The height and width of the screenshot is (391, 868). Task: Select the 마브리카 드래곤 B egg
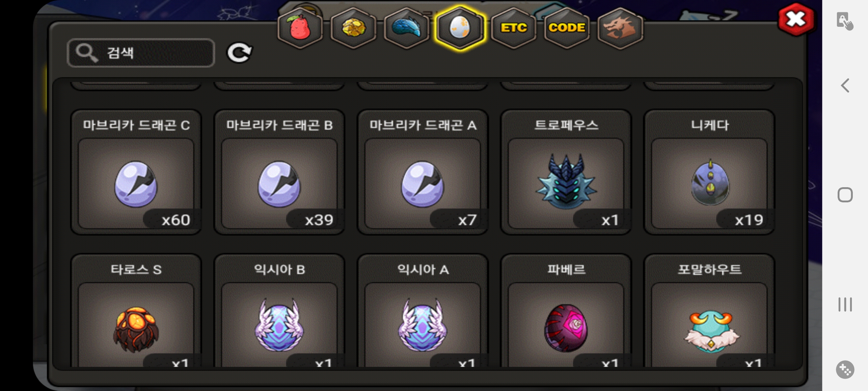point(279,172)
